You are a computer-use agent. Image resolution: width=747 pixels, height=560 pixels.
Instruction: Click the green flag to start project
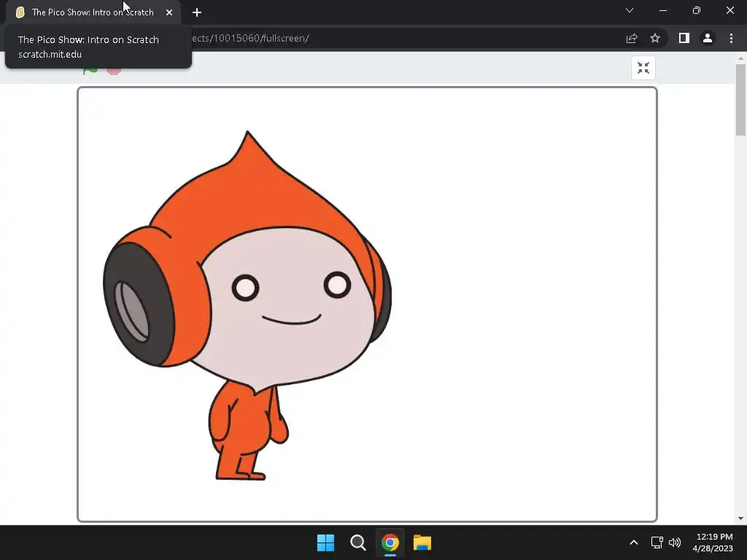(x=90, y=71)
